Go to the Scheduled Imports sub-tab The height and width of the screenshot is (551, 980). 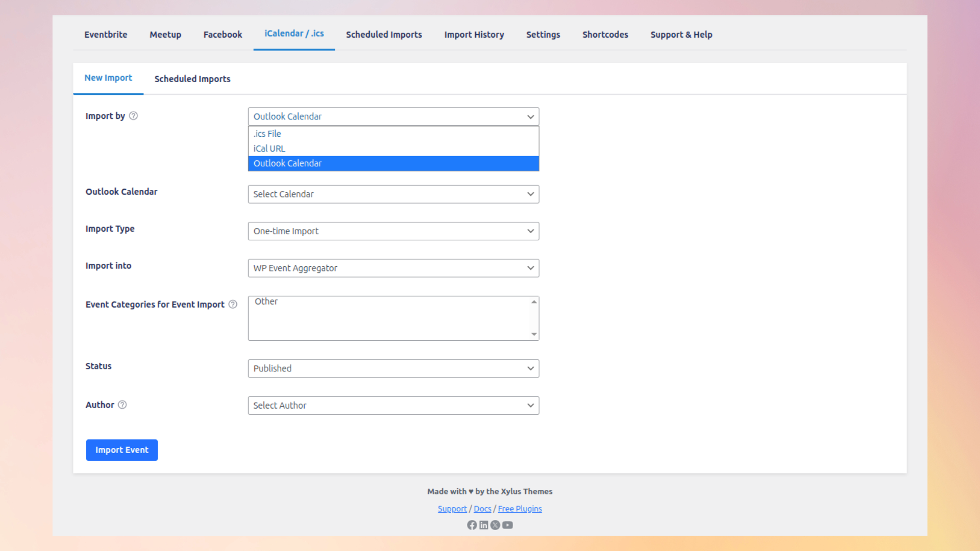coord(192,79)
